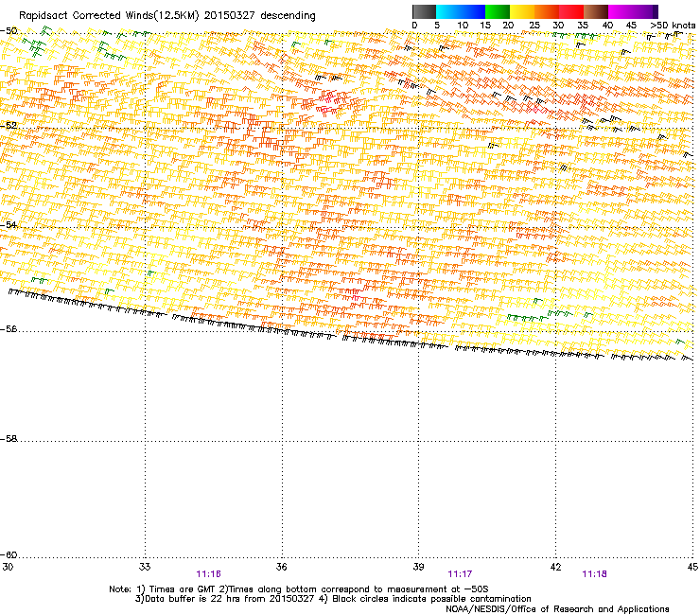Click the brown 35-40 knots legend color
The width and height of the screenshot is (700, 615).
tap(596, 11)
